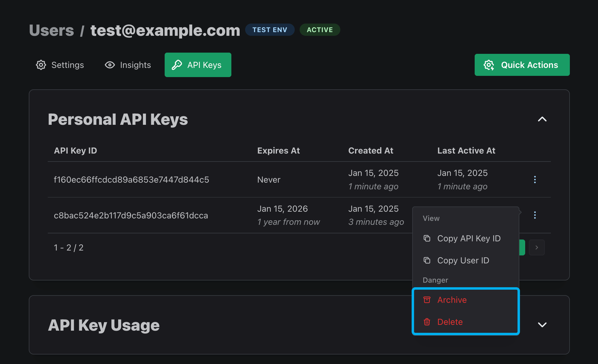Click the Quick Actions button
The image size is (598, 364).
click(x=522, y=65)
